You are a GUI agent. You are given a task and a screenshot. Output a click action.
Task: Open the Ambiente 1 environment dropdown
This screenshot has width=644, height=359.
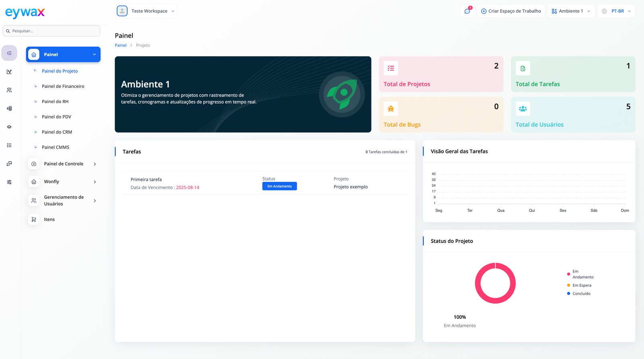571,11
